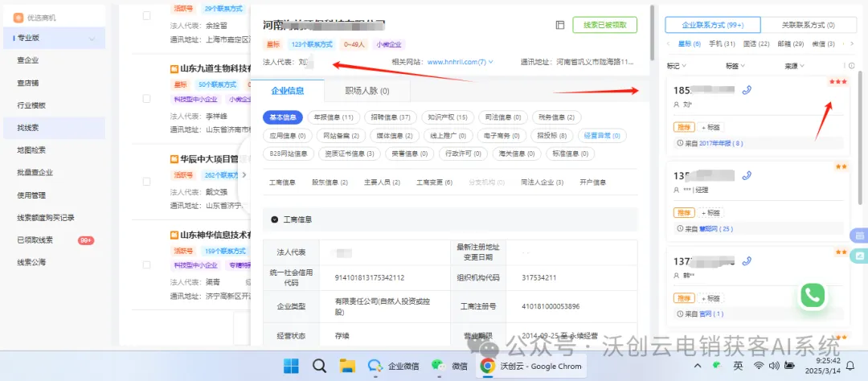Select the 知识产权 (15) pill
This screenshot has height=381, width=868.
tap(447, 117)
